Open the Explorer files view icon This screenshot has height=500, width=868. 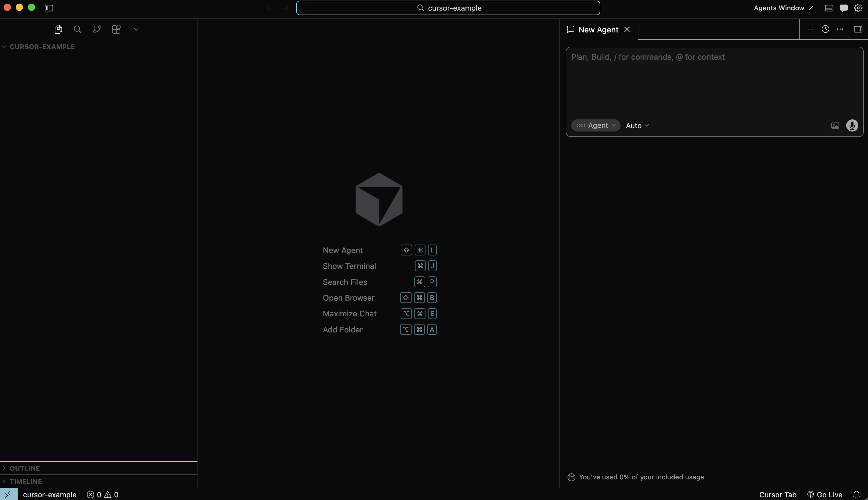point(58,29)
